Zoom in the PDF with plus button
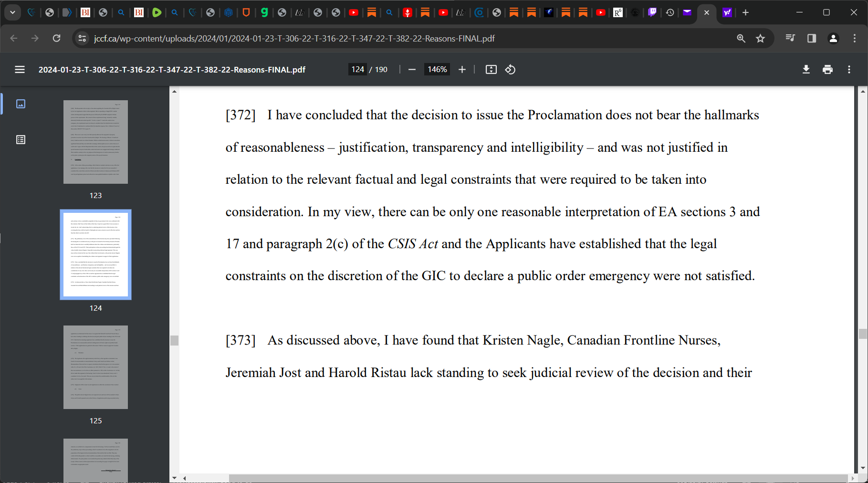The width and height of the screenshot is (868, 483). point(462,70)
